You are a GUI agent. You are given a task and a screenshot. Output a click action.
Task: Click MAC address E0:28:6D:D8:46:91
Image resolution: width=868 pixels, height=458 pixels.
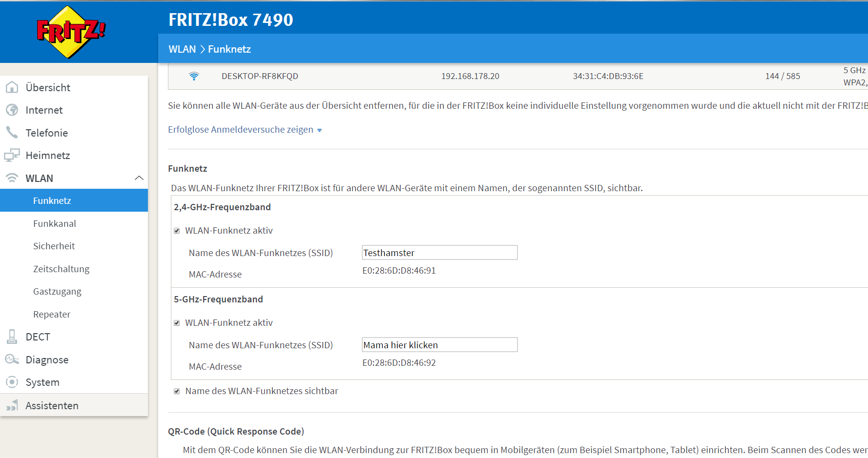click(399, 271)
